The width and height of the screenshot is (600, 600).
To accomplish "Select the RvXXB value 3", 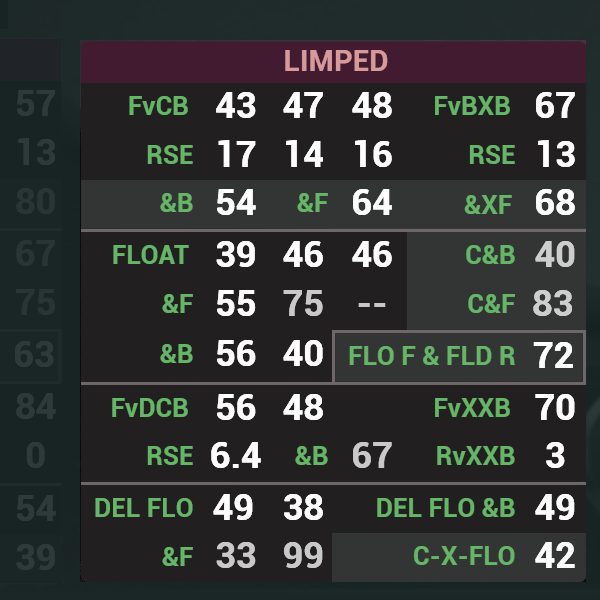I will pyautogui.click(x=555, y=455).
